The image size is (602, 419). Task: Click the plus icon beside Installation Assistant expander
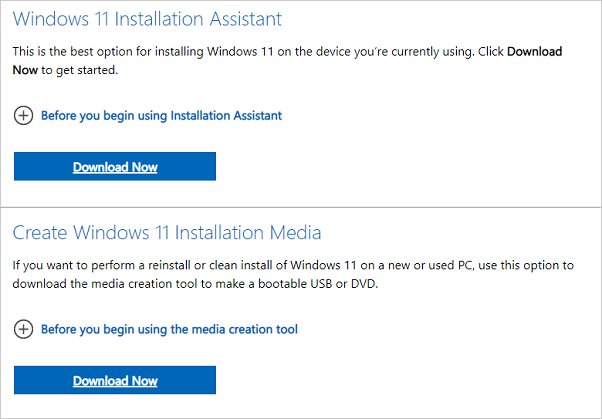pyautogui.click(x=23, y=115)
